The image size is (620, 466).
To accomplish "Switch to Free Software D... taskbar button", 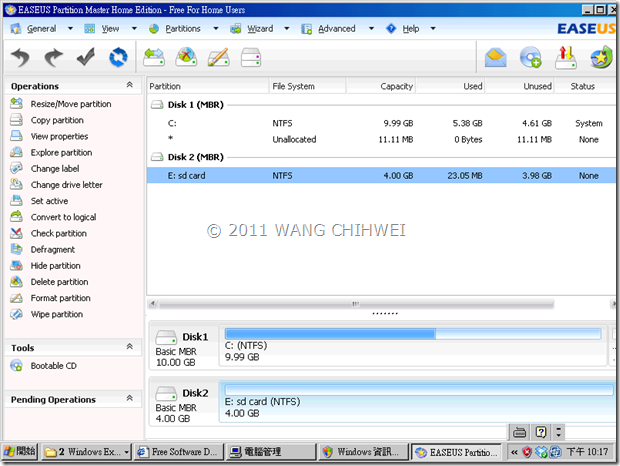I will tap(179, 452).
